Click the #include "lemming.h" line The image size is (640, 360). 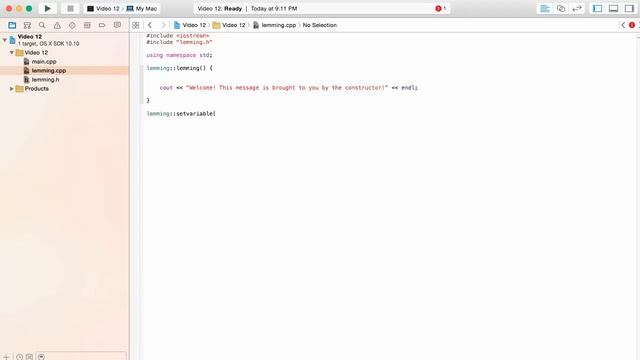pyautogui.click(x=179, y=42)
